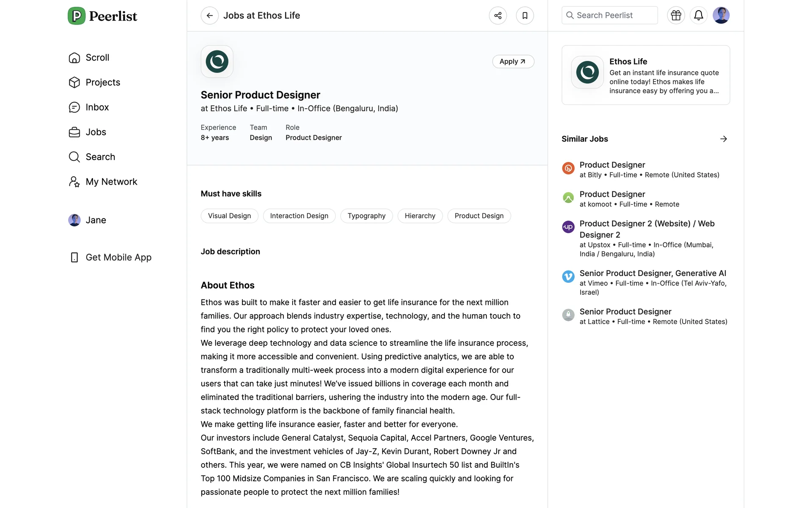Open the notifications bell
Screen dimensions: 812x508
(x=699, y=15)
